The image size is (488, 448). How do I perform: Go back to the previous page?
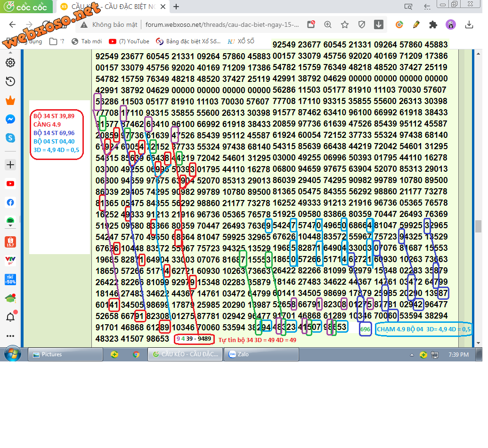(12, 25)
